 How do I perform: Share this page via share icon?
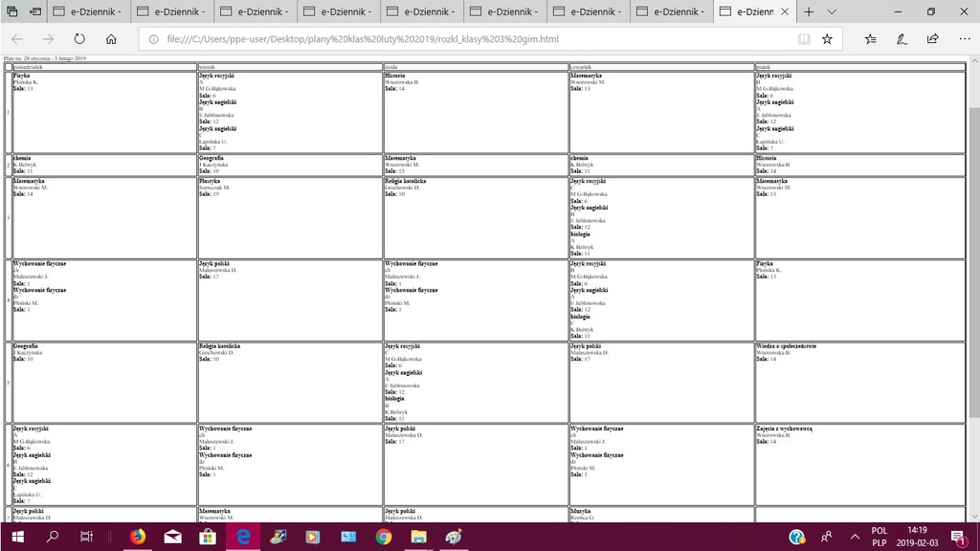tap(933, 39)
